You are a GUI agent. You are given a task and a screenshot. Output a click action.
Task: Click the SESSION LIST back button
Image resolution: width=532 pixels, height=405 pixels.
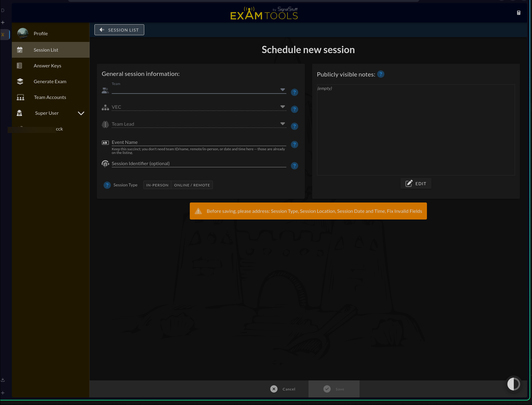119,30
